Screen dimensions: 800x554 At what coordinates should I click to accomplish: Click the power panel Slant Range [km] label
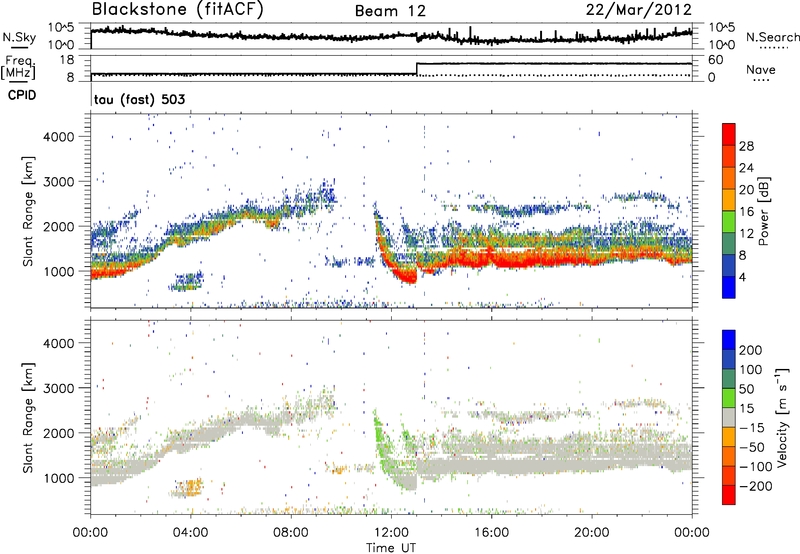(28, 211)
